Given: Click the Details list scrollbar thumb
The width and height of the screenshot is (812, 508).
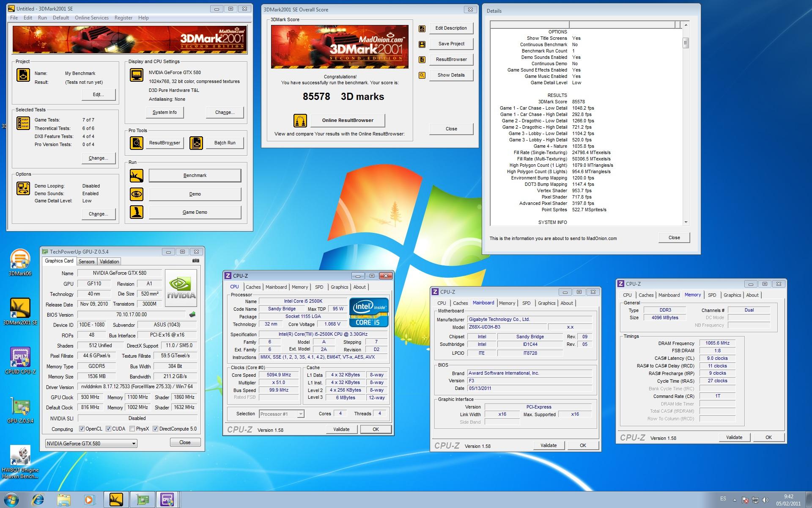Looking at the screenshot, I should click(686, 43).
